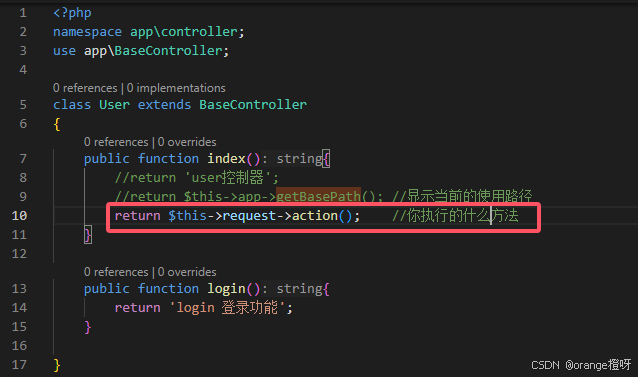
Task: Click line number 5 in the gutter
Action: [x=23, y=105]
